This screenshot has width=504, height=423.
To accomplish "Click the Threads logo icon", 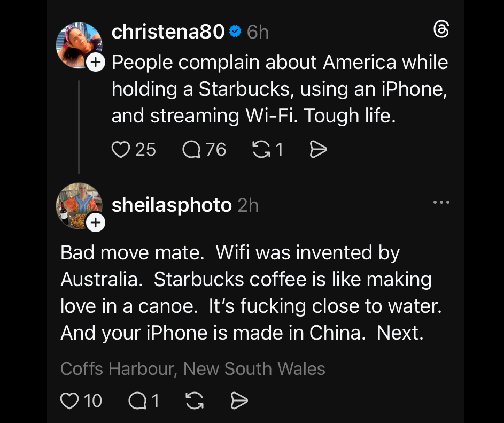I will click(440, 30).
